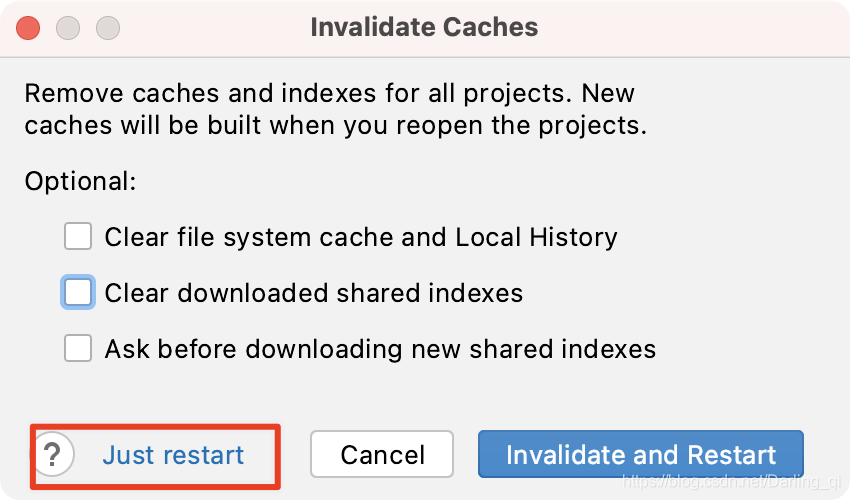The width and height of the screenshot is (850, 500).
Task: Click the question mark help icon
Action: point(54,456)
